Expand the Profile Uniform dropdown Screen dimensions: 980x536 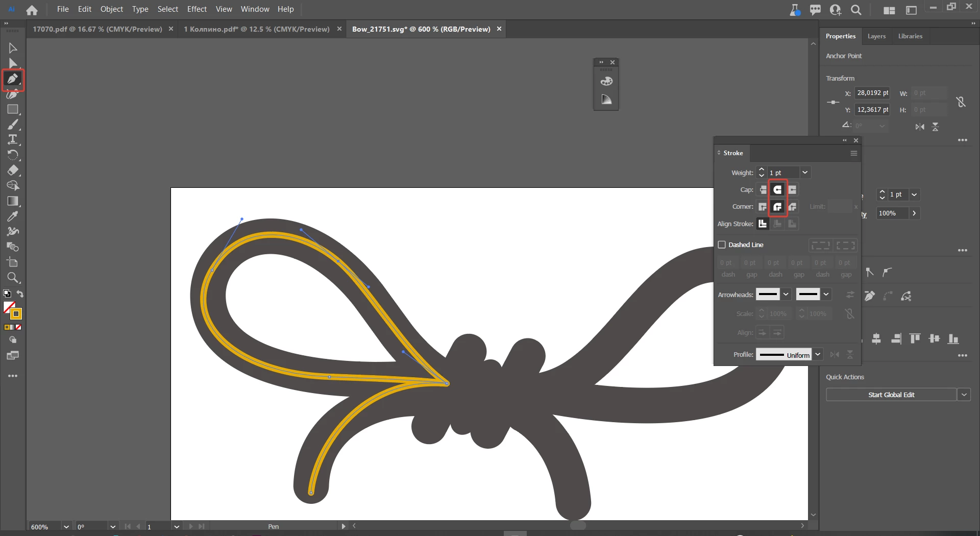(x=818, y=354)
